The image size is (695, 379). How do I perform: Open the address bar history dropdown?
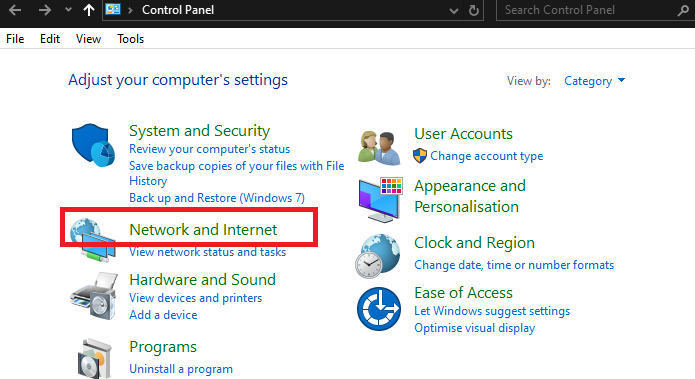pyautogui.click(x=453, y=11)
